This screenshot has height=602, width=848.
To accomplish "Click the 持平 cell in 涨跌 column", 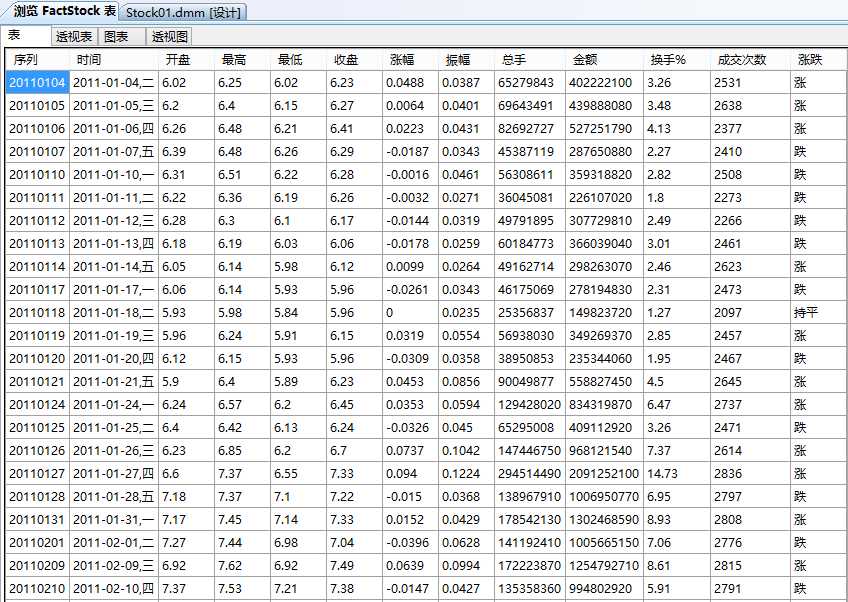I will [818, 313].
